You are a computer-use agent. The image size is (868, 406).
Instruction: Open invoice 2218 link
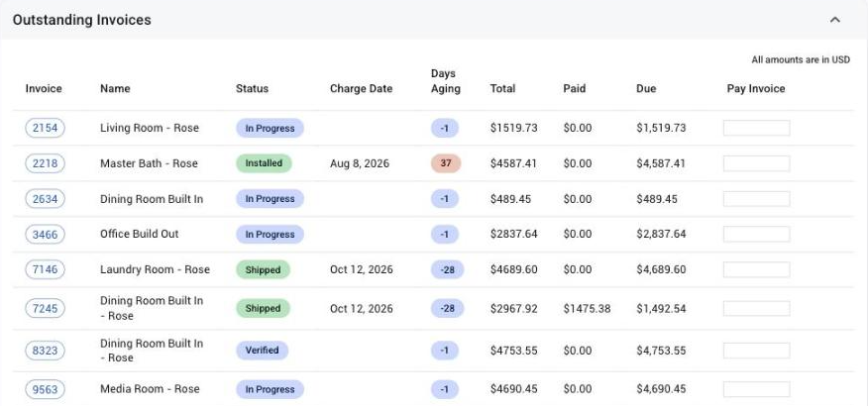click(45, 163)
